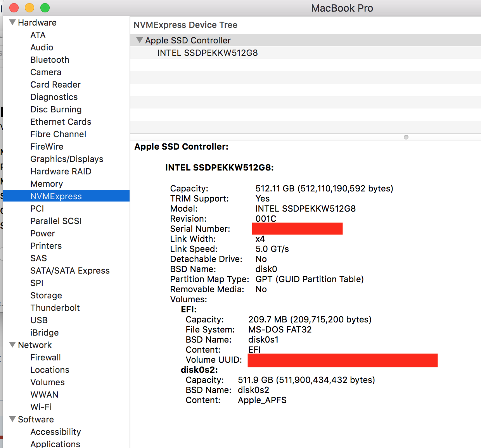Click the Link Speed value 5.0 GT/s
Viewport: 481px width, 448px height.
click(x=272, y=249)
